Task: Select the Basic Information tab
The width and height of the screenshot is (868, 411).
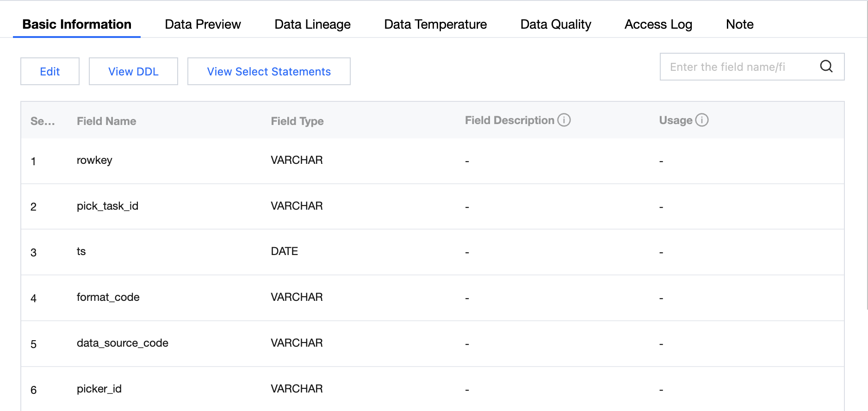Action: click(77, 25)
